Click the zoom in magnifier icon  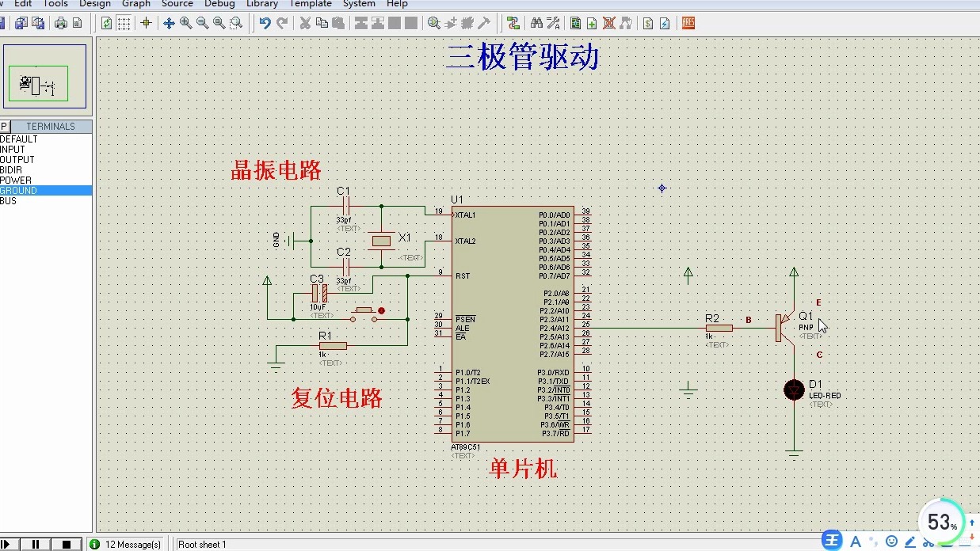point(185,23)
